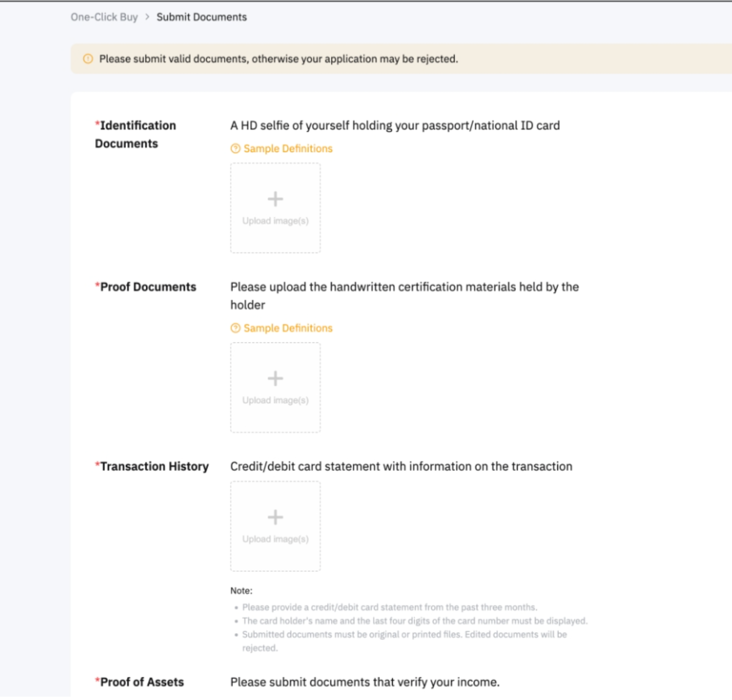Click the question-mark icon under Proof Documents description
This screenshot has height=700, width=732.
(x=235, y=328)
